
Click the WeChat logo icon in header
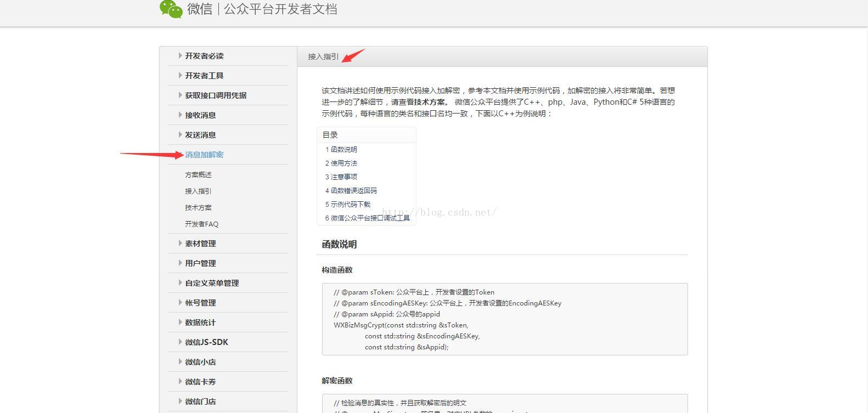(x=171, y=9)
